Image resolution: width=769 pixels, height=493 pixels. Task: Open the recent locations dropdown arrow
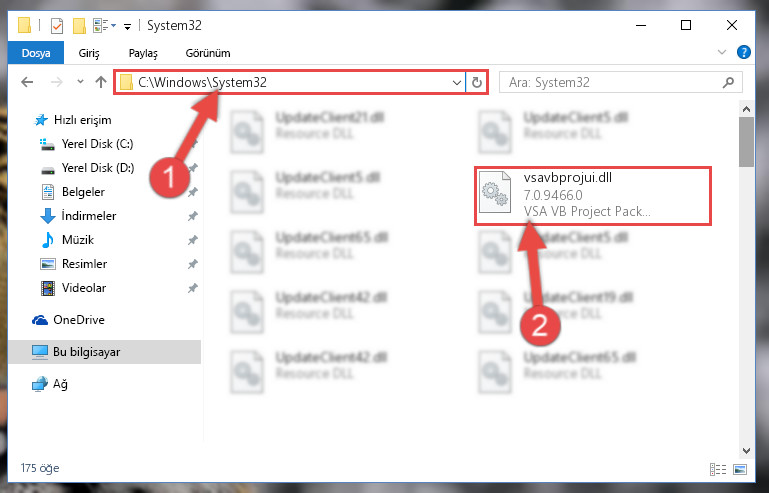pyautogui.click(x=80, y=82)
